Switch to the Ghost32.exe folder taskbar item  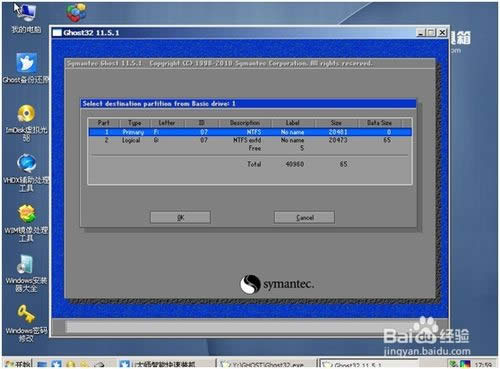[265, 364]
